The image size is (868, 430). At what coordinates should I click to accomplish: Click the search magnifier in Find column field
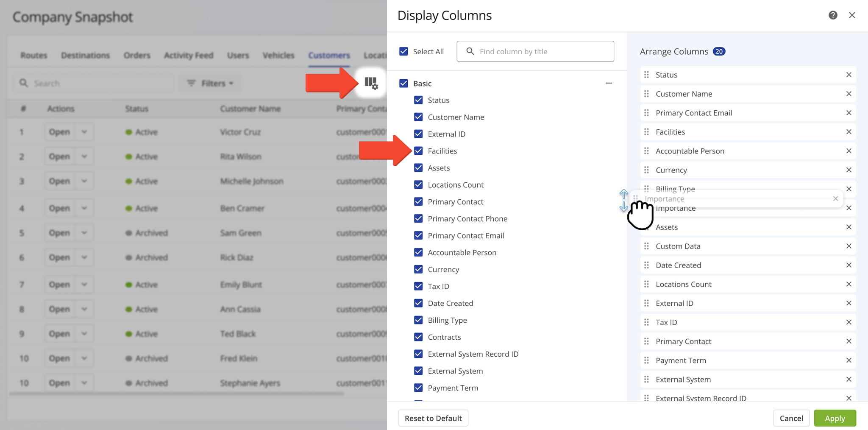[470, 51]
